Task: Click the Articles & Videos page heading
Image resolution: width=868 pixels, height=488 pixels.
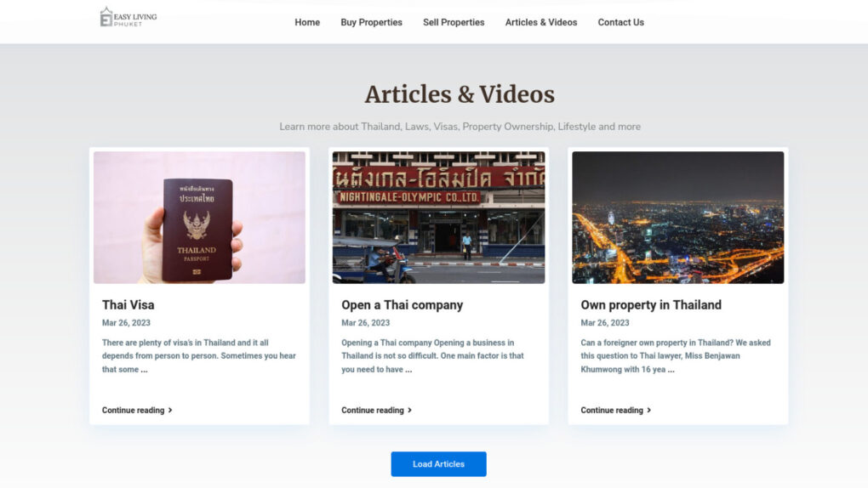Action: [x=460, y=94]
